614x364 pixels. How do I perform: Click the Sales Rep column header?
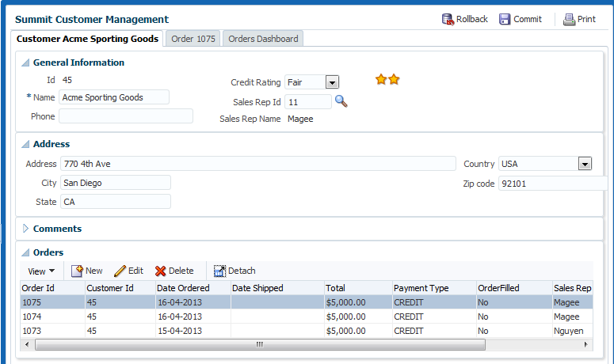coord(573,288)
